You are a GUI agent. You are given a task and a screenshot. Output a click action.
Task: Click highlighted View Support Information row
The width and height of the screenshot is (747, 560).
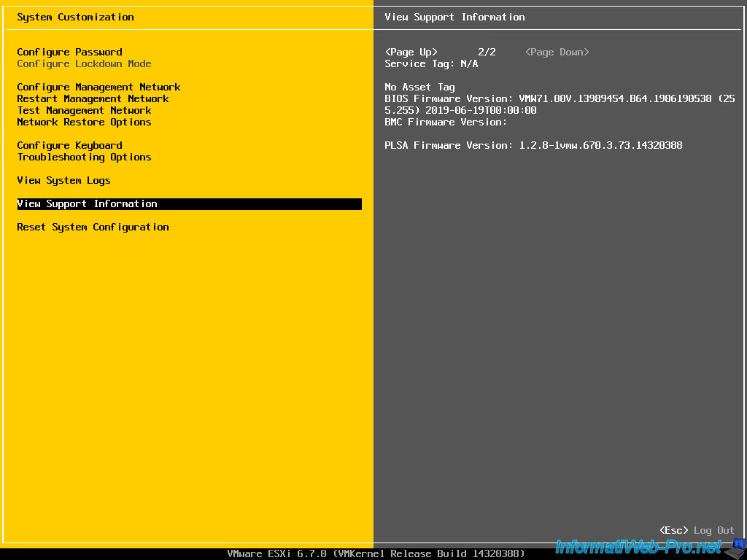pos(189,204)
